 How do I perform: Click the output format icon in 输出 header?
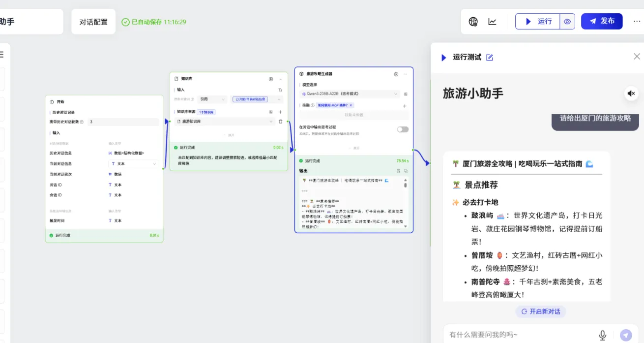tap(398, 171)
